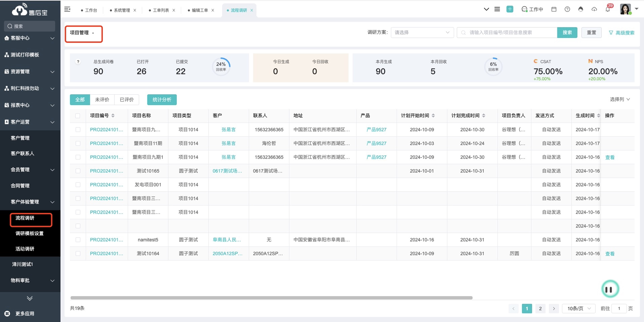Check the row for 暨南项目九期1
Image resolution: width=644 pixels, height=322 pixels.
point(78,157)
